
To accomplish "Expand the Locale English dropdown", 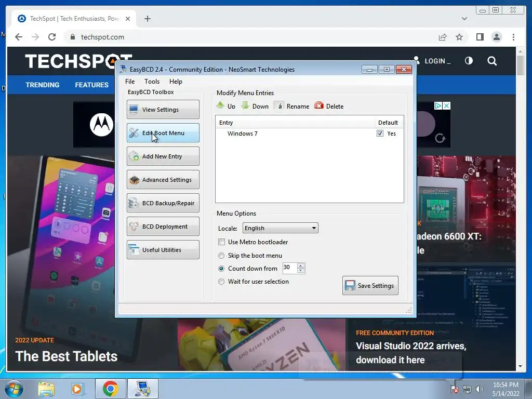I will click(280, 228).
